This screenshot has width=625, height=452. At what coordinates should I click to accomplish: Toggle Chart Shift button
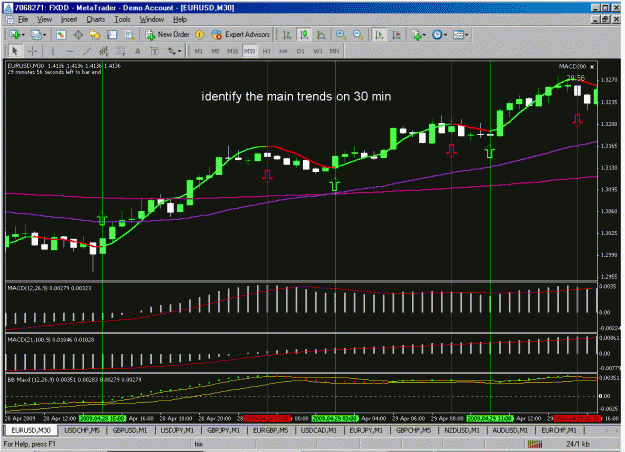pos(396,35)
